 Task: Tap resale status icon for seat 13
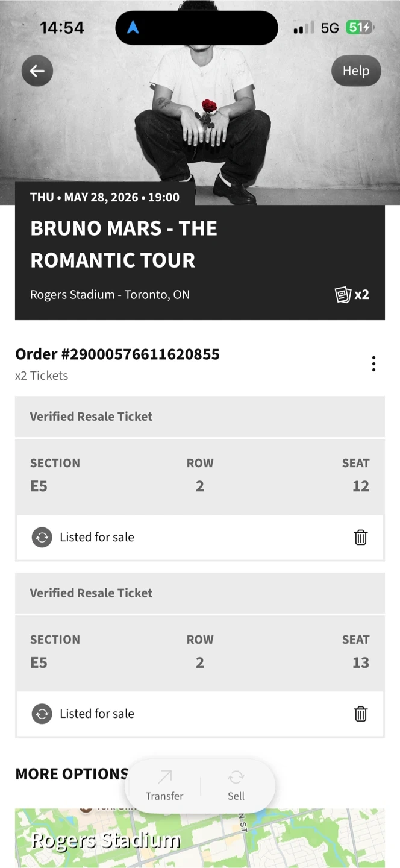[42, 714]
